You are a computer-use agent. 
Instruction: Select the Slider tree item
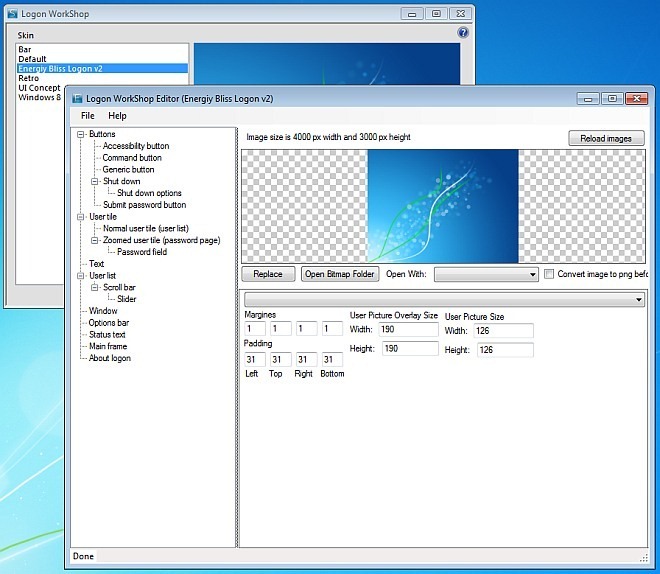click(x=126, y=299)
